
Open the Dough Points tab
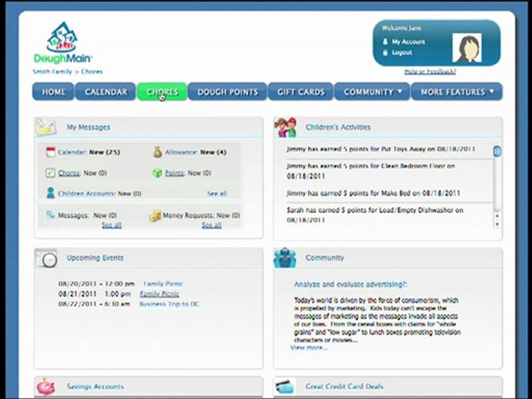point(227,91)
